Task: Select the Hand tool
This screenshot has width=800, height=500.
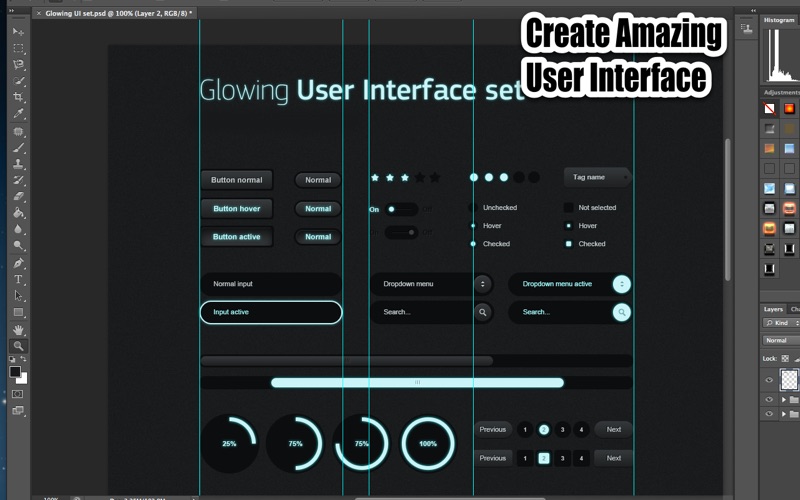Action: 18,330
